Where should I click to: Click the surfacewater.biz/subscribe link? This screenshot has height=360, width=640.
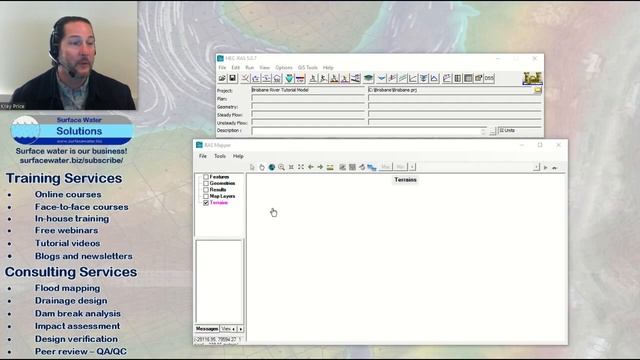coord(71,160)
